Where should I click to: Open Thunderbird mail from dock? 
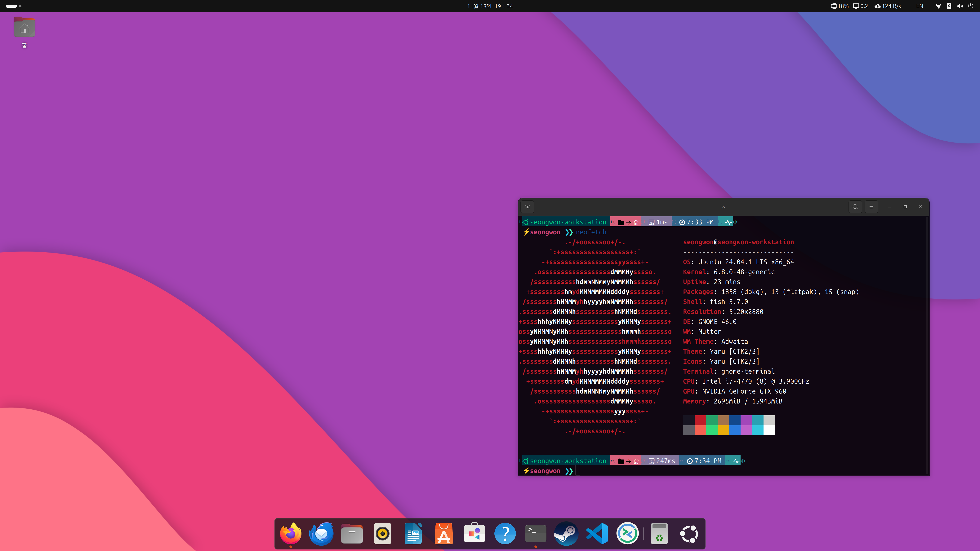321,534
